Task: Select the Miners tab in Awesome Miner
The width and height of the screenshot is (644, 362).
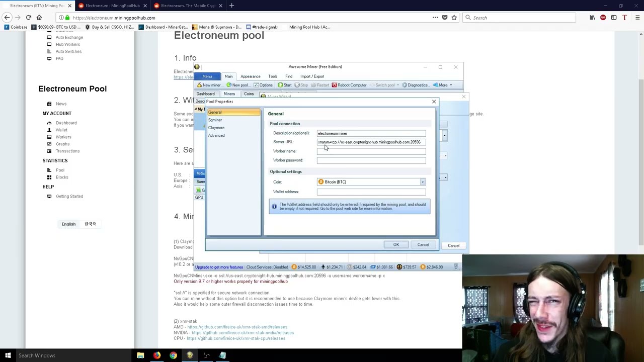Action: click(x=229, y=94)
